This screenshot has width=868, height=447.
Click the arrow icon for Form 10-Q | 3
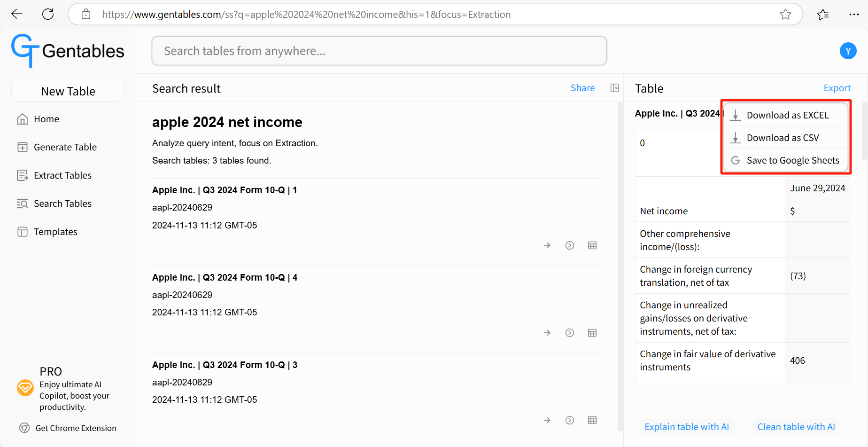click(x=547, y=420)
